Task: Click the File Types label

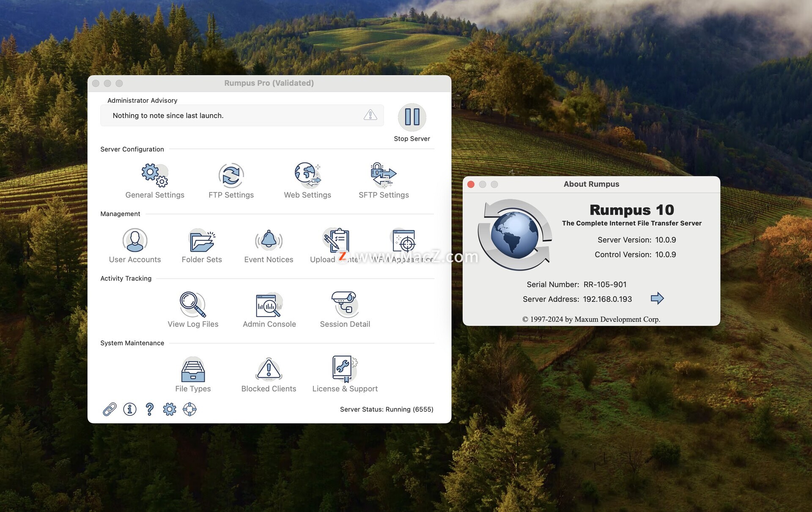Action: 193,389
